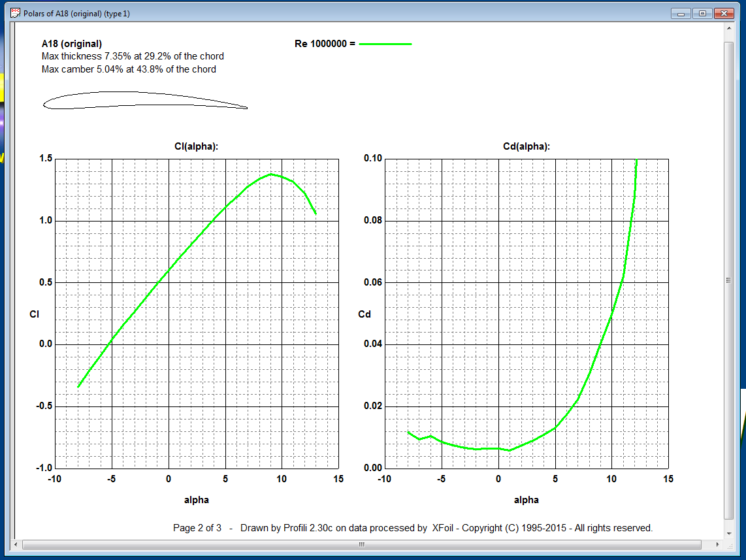Click the 'A18 (original)' heading text
Screen dimensions: 746x560
(x=72, y=44)
